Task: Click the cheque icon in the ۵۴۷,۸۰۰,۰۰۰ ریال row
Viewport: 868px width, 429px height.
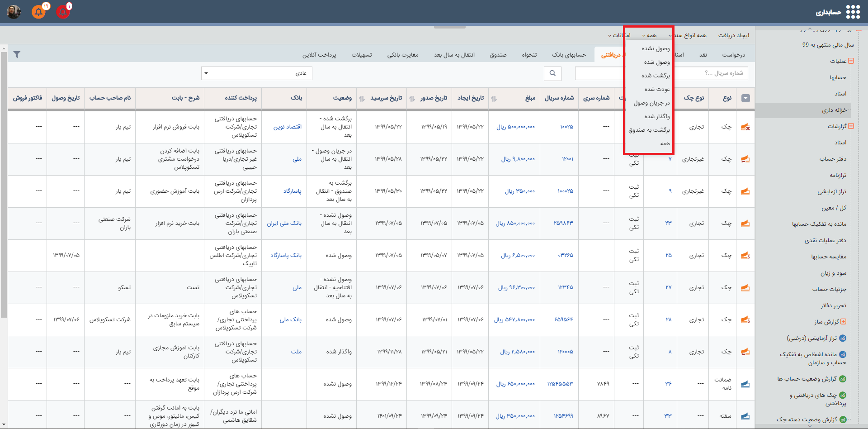Action: click(745, 320)
